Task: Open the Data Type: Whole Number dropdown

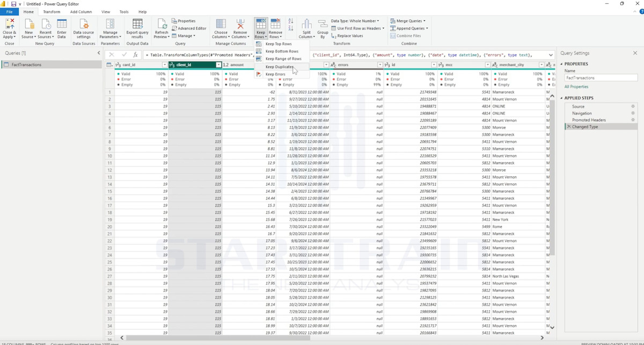Action: [x=355, y=21]
